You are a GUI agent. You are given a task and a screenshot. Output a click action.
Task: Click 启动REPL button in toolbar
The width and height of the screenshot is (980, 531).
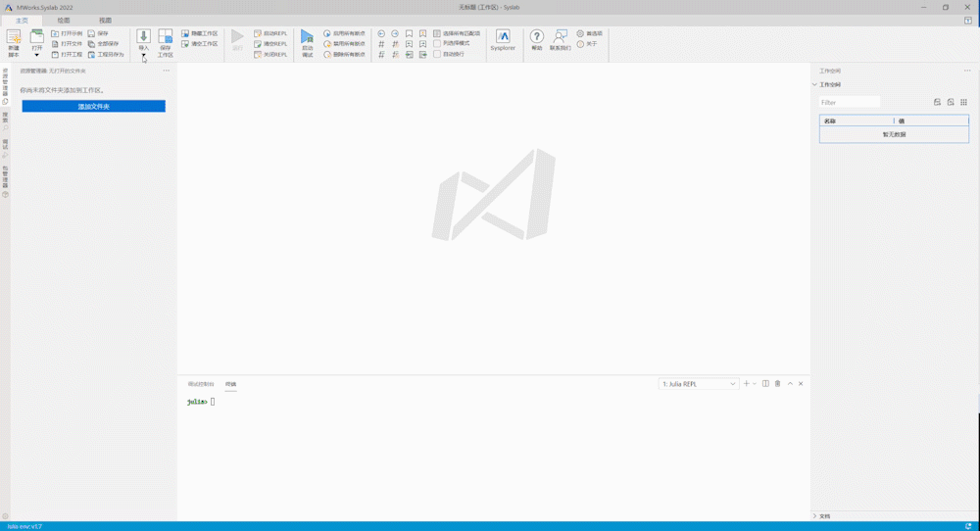(270, 33)
